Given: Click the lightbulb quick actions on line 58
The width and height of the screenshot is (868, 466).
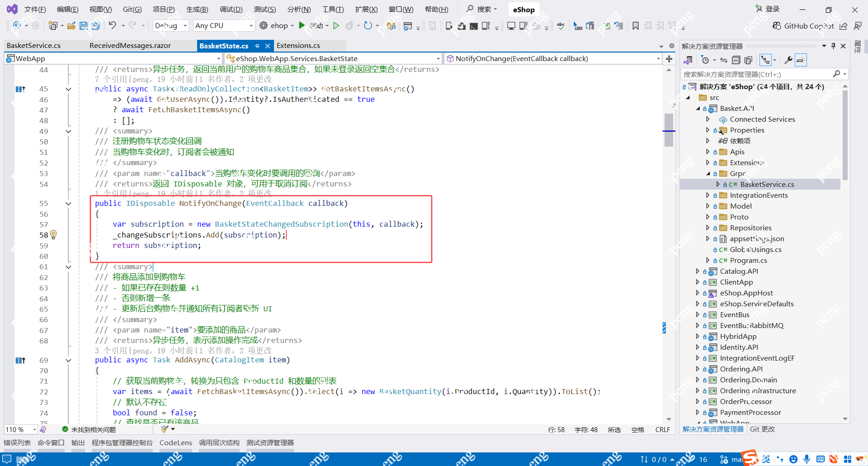Looking at the screenshot, I should click(53, 235).
